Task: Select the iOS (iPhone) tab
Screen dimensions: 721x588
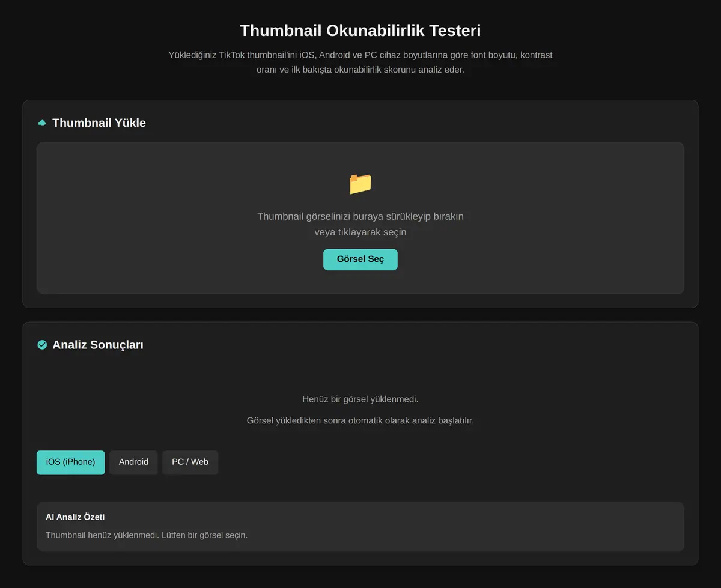Action: (70, 462)
